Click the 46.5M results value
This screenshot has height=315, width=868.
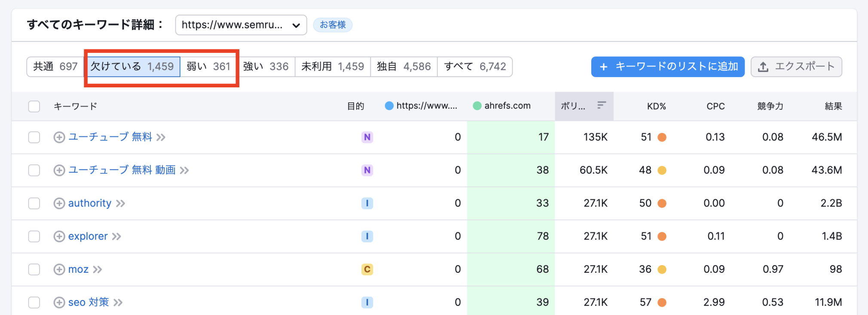827,137
